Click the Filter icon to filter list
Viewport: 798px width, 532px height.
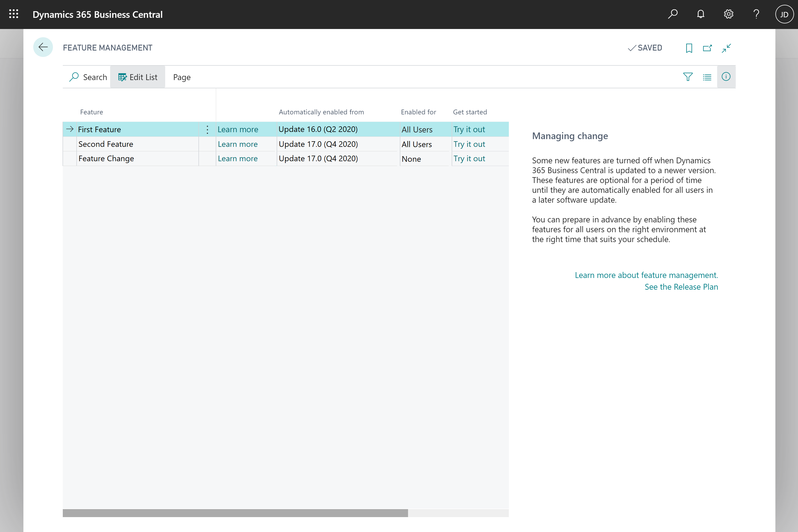(688, 77)
